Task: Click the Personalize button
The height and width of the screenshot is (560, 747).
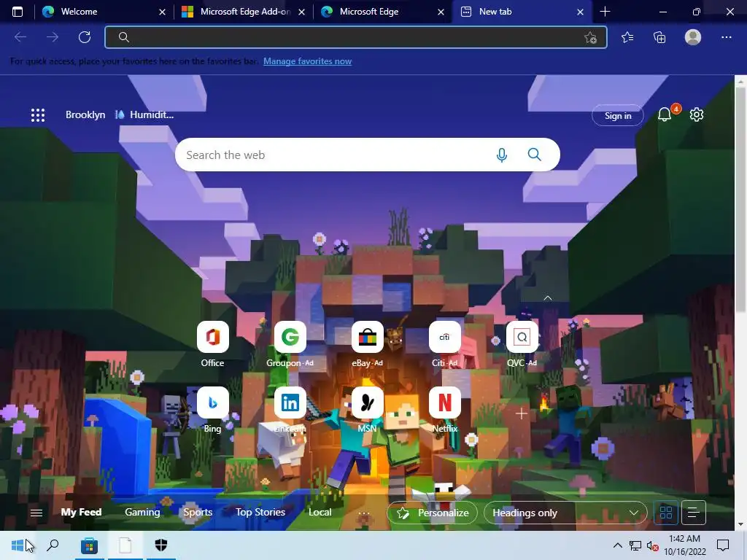Action: coord(433,513)
